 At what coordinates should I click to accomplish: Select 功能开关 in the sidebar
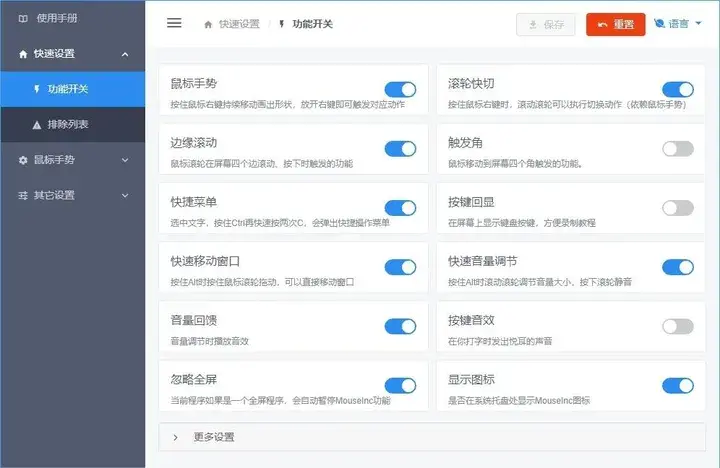coord(73,89)
